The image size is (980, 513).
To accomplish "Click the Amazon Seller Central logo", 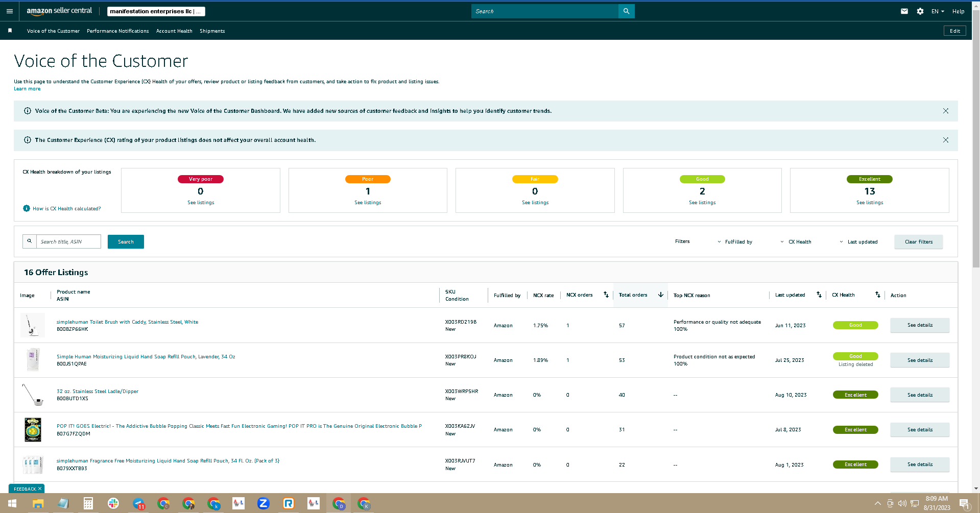I will coord(59,11).
